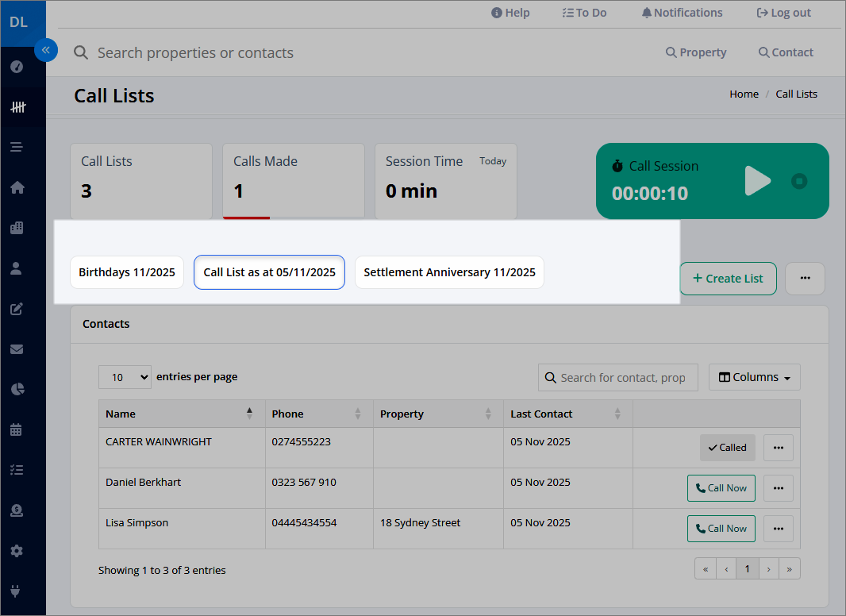Click the Property search button
846x616 pixels.
(696, 52)
